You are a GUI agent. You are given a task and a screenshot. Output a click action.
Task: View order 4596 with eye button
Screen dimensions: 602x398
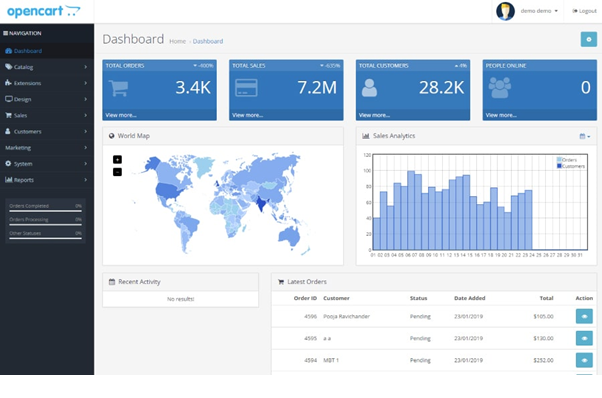(x=584, y=316)
